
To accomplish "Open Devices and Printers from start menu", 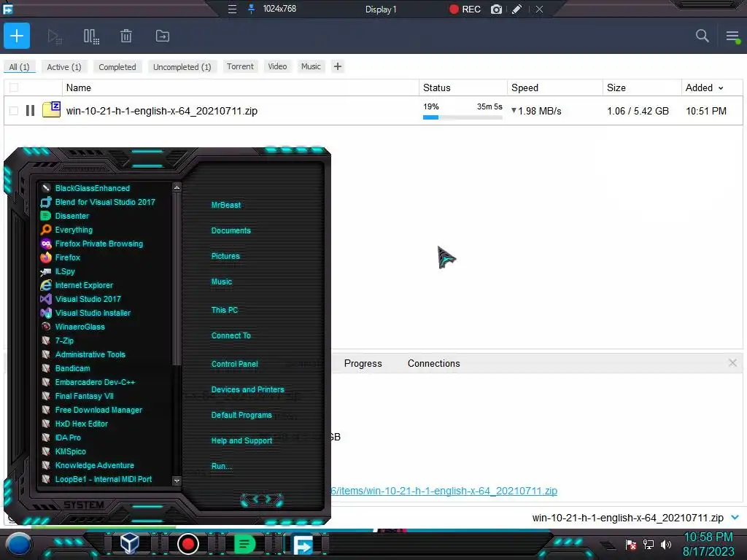I will click(x=247, y=389).
